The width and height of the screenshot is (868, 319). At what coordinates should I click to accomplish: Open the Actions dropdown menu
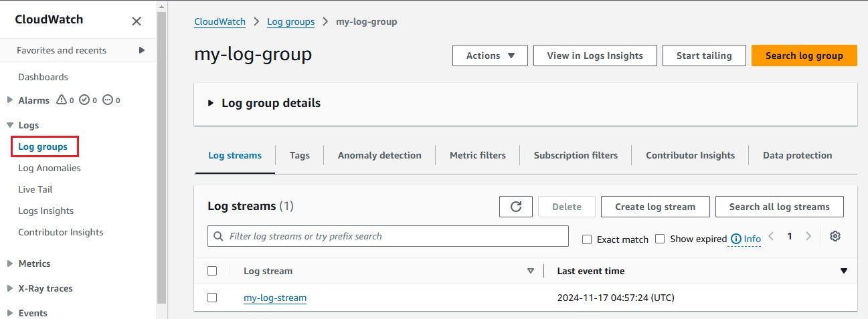click(x=490, y=56)
